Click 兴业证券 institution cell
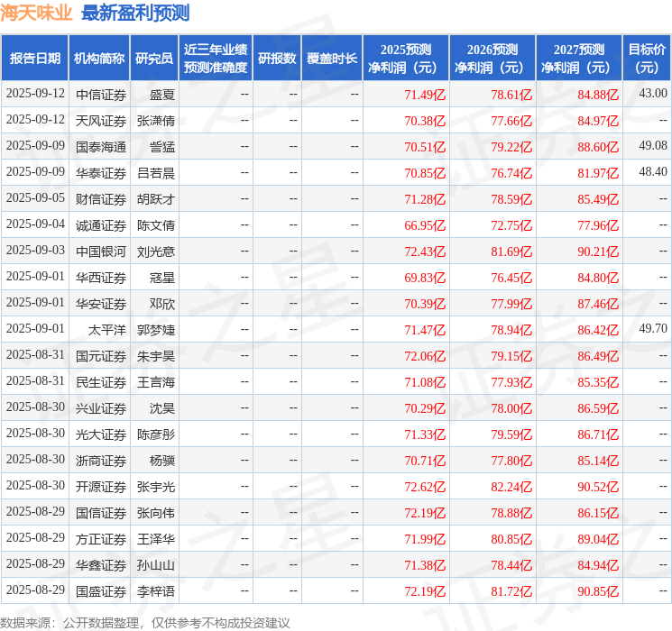This screenshot has height=631, width=672. (x=101, y=408)
